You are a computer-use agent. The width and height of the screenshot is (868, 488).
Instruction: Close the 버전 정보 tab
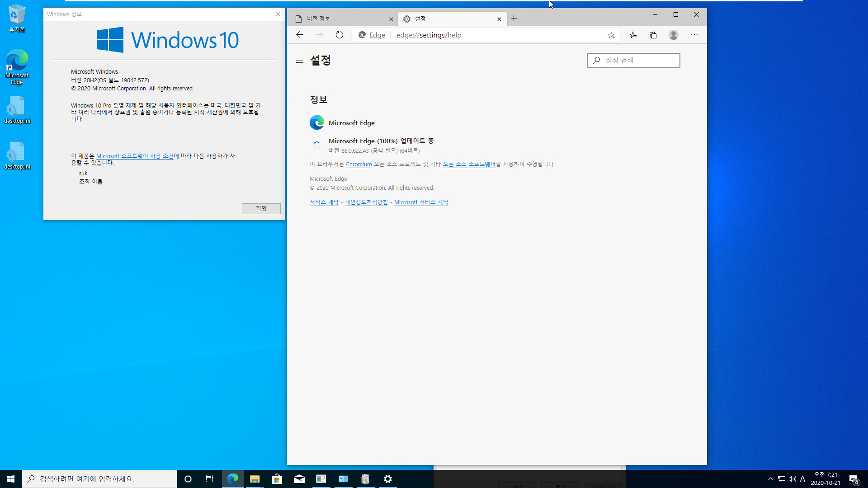pos(391,19)
